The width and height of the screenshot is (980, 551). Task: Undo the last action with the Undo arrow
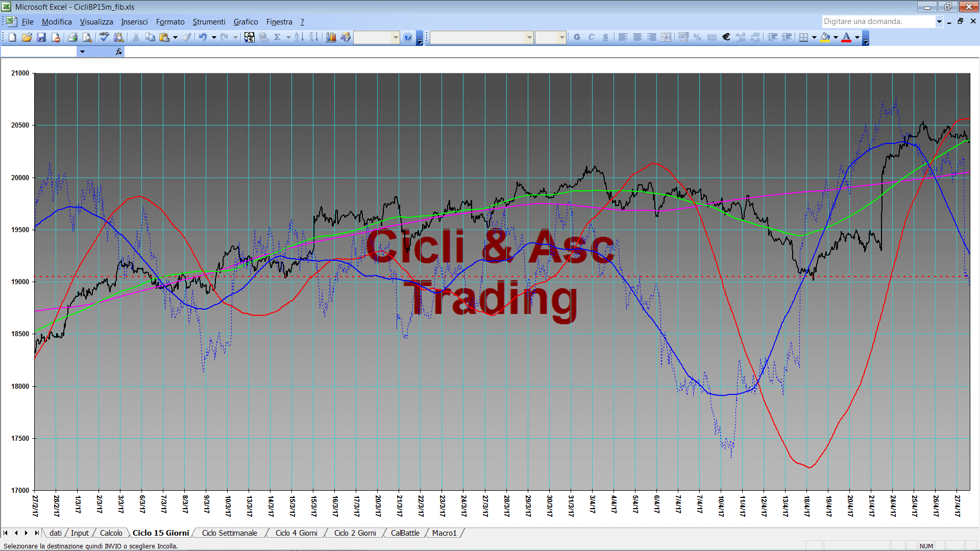coord(203,37)
